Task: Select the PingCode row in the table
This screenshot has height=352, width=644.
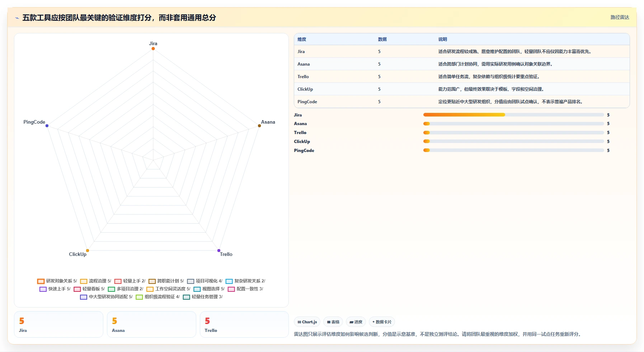Action: pos(462,102)
